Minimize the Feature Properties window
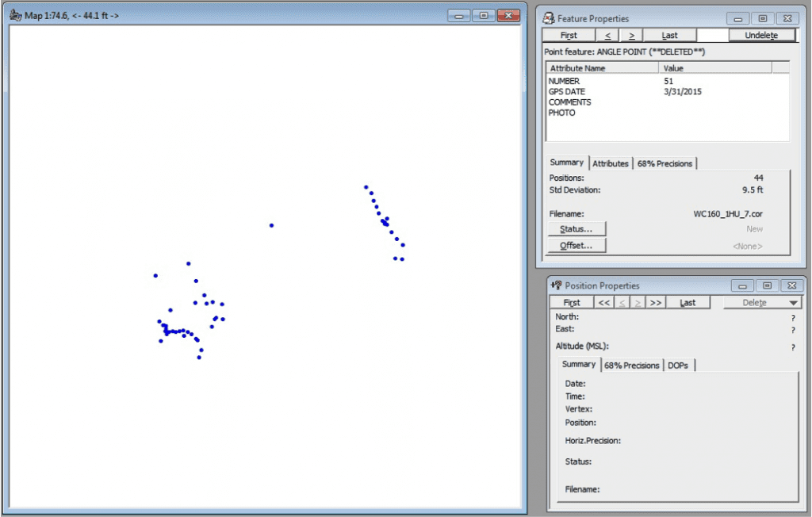This screenshot has height=517, width=812. tap(738, 19)
